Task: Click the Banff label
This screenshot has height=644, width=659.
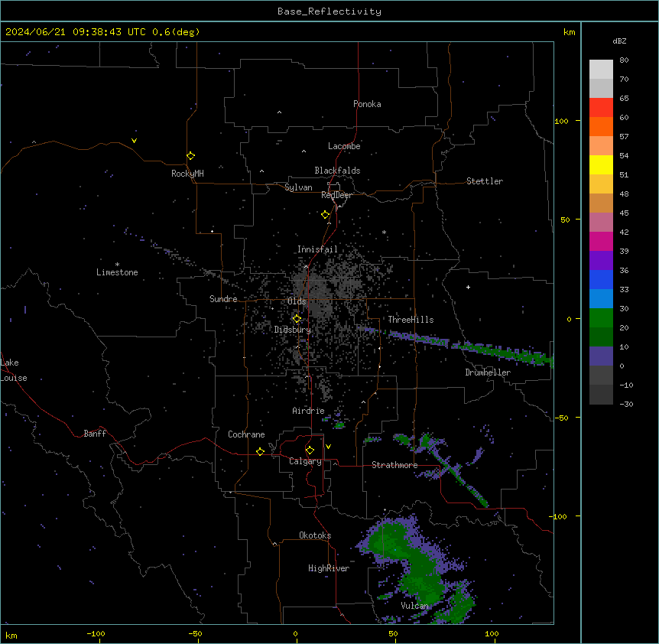Action: click(95, 434)
